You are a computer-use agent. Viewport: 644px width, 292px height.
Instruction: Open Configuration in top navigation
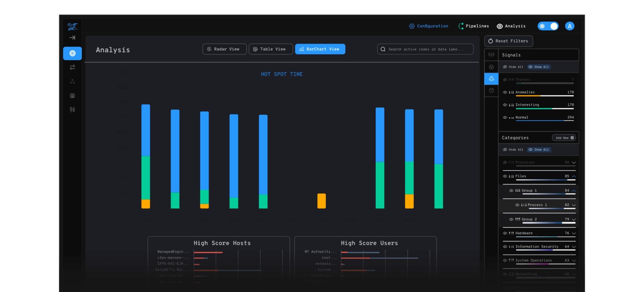point(429,26)
